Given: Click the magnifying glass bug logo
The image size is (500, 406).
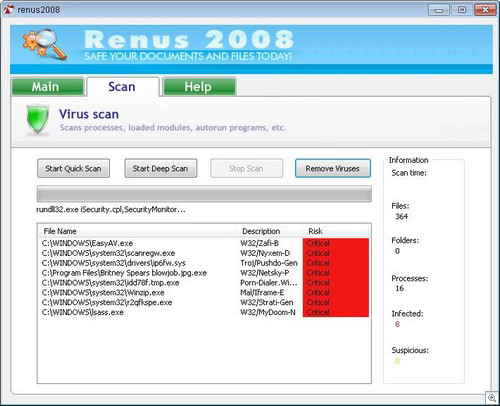Looking at the screenshot, I should tap(44, 44).
